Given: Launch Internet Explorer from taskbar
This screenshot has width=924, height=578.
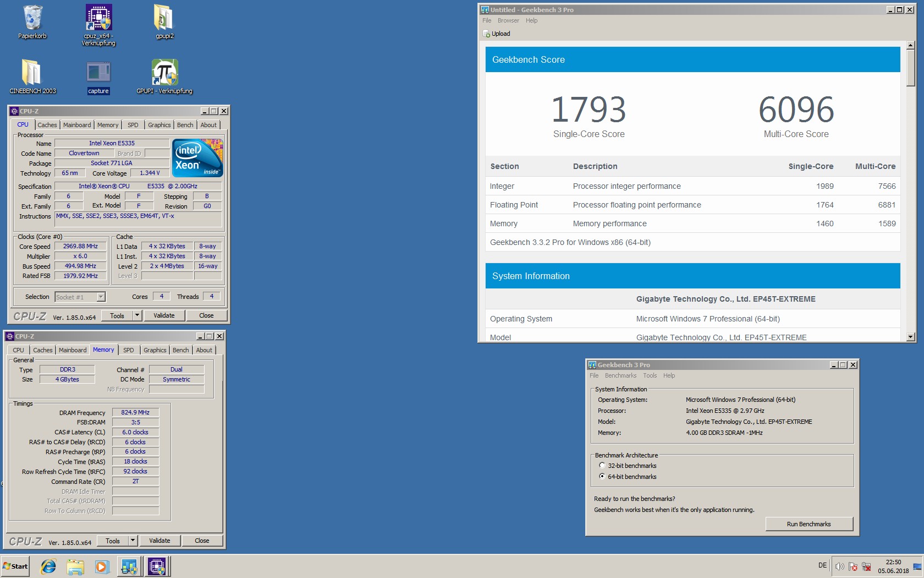Looking at the screenshot, I should [48, 566].
